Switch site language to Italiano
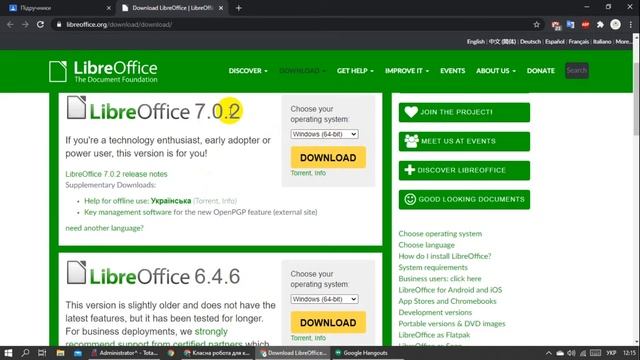The image size is (640, 360). [x=602, y=42]
